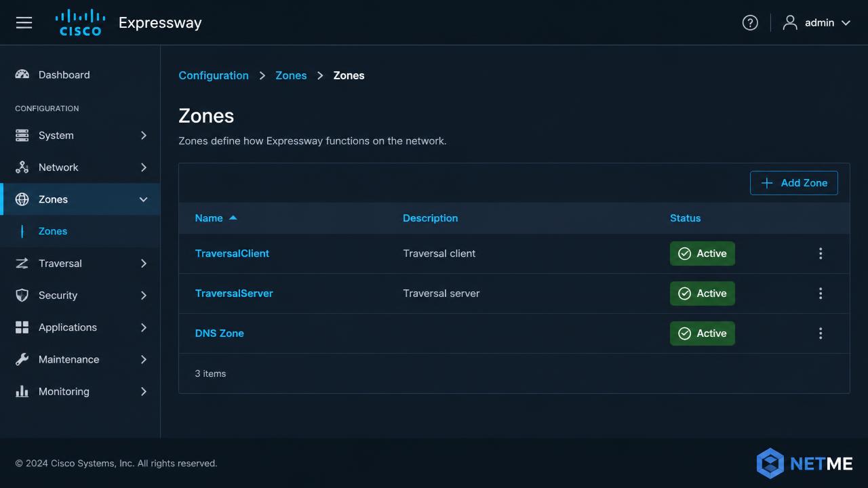
Task: Click the check icon in TraversalServer status
Action: pyautogui.click(x=685, y=293)
